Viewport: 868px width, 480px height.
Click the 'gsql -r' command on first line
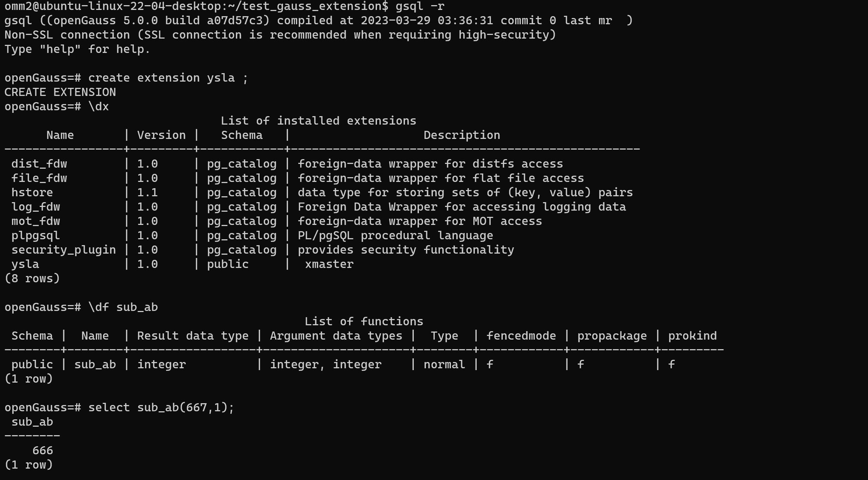pyautogui.click(x=420, y=6)
